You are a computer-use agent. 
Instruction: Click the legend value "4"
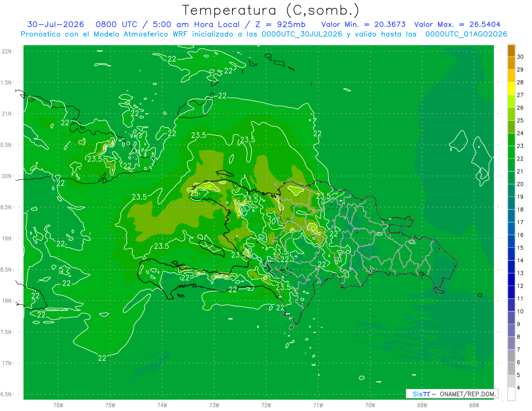(x=519, y=388)
